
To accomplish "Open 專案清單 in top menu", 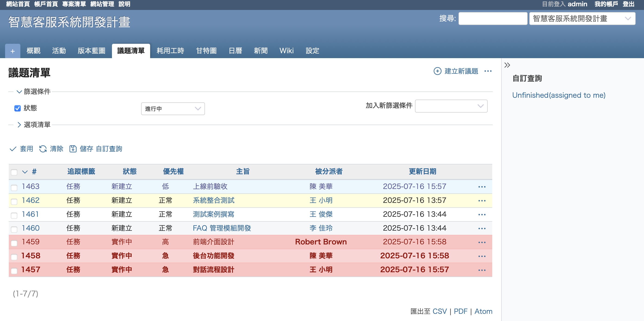I will pyautogui.click(x=74, y=4).
